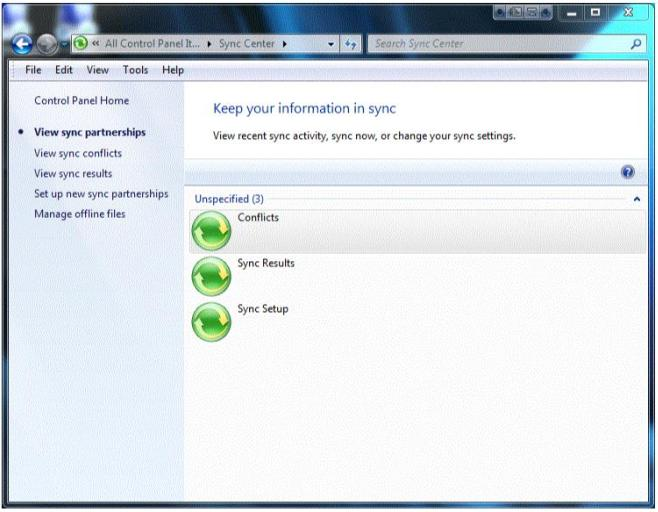This screenshot has height=512, width=658.
Task: Click View sync conflicts link
Action: pyautogui.click(x=78, y=153)
